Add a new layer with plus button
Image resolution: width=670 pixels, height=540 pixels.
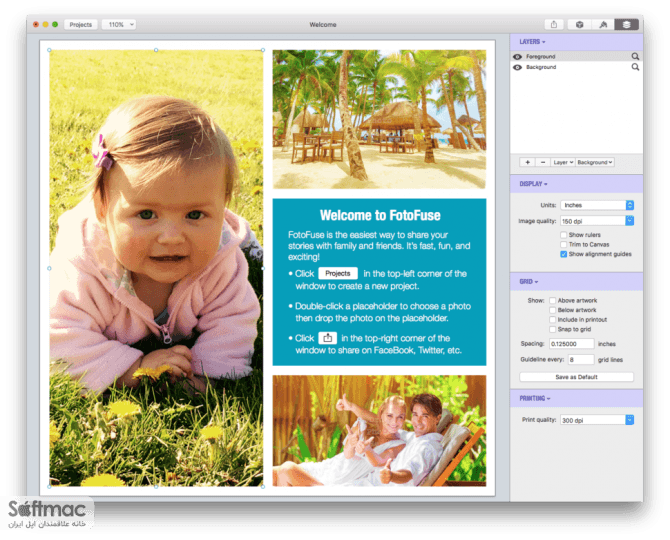point(528,162)
